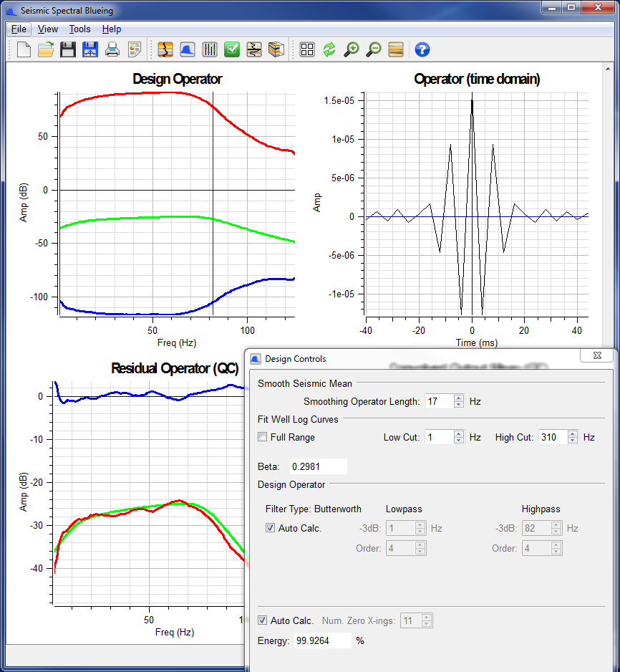Print using the printer icon
The height and width of the screenshot is (672, 620).
click(112, 49)
